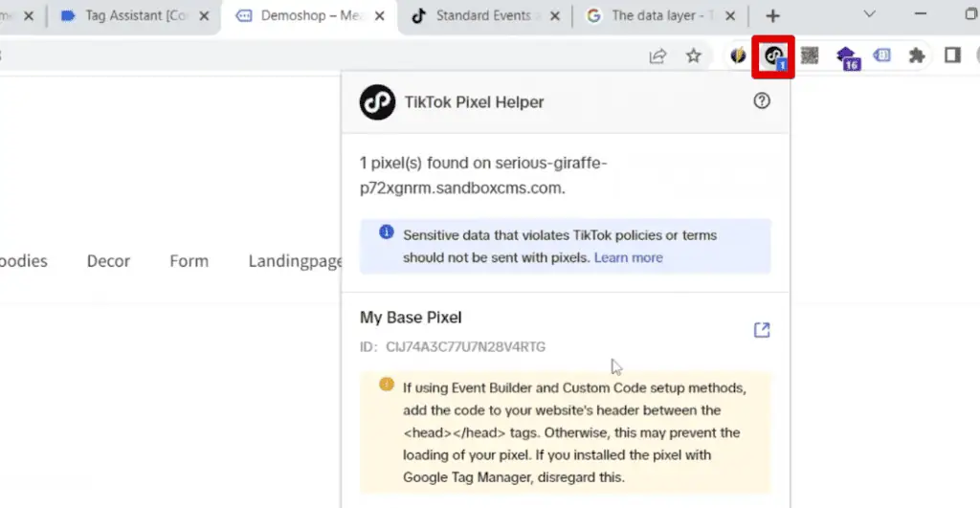Close The data layer tab
The width and height of the screenshot is (980, 508).
(x=730, y=16)
